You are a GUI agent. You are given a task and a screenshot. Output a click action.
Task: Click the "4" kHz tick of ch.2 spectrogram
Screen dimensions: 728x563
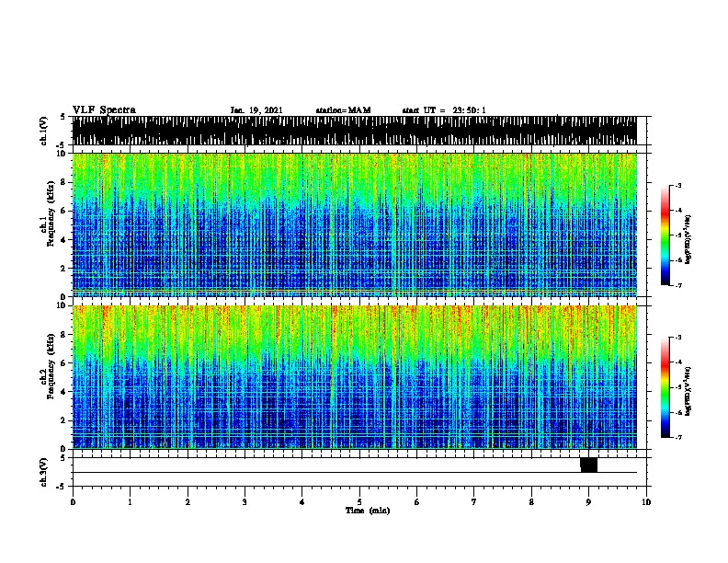coord(64,392)
